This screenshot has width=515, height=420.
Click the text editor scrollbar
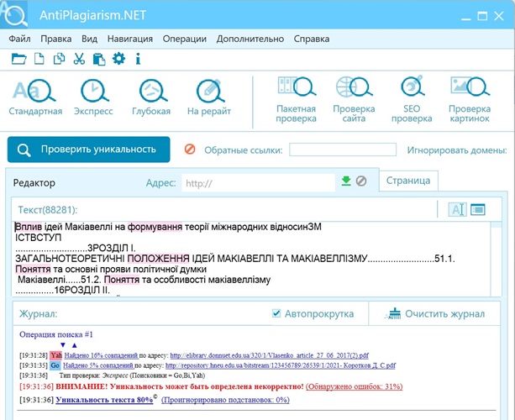pos(496,259)
